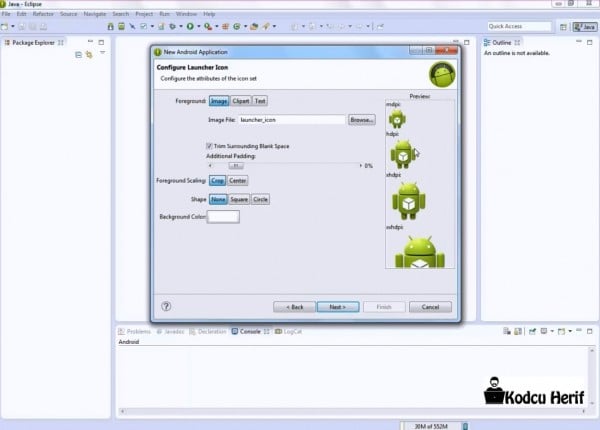
Task: Select Image as foreground type
Action: coord(219,101)
